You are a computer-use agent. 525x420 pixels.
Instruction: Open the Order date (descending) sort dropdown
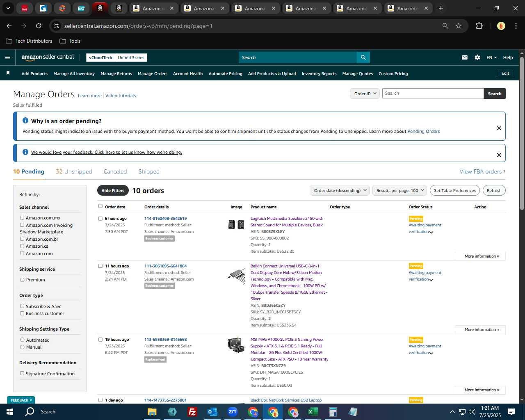pos(340,190)
